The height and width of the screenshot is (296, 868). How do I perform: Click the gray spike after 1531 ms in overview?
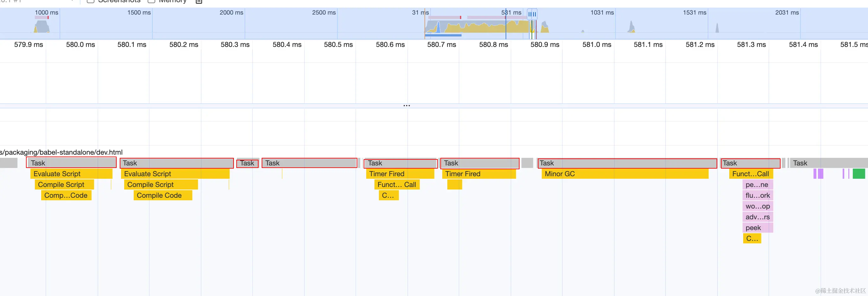717,28
